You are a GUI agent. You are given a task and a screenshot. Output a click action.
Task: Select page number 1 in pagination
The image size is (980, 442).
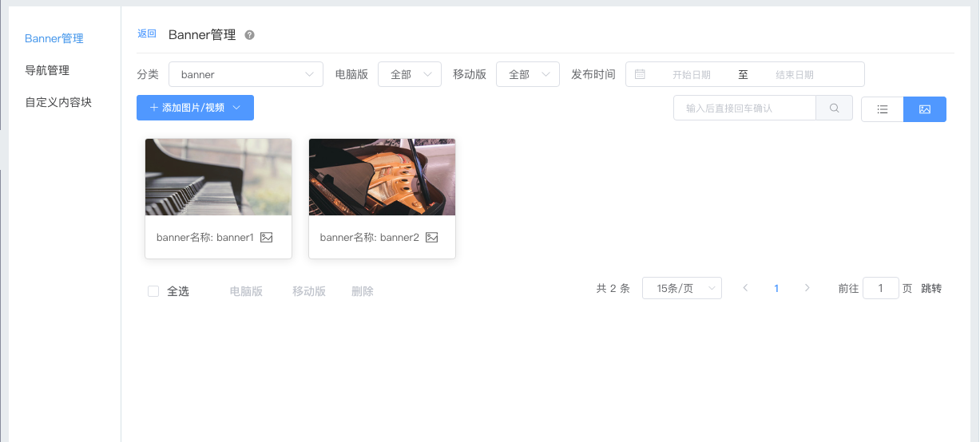tap(776, 288)
